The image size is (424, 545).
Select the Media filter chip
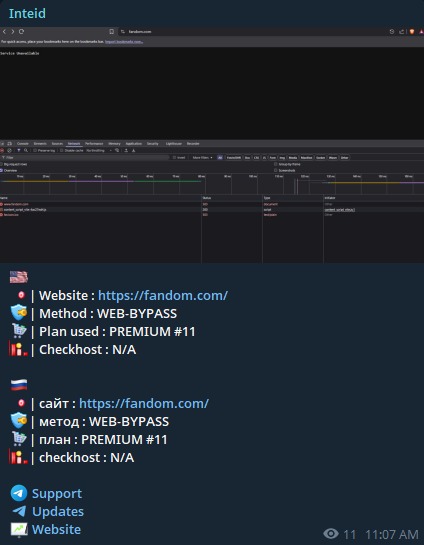[x=293, y=157]
